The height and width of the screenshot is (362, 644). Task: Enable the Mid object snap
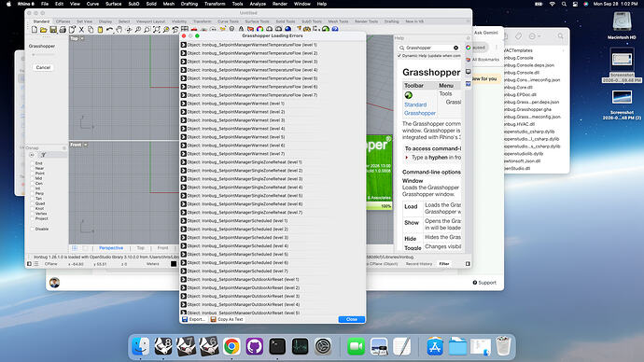(33, 178)
